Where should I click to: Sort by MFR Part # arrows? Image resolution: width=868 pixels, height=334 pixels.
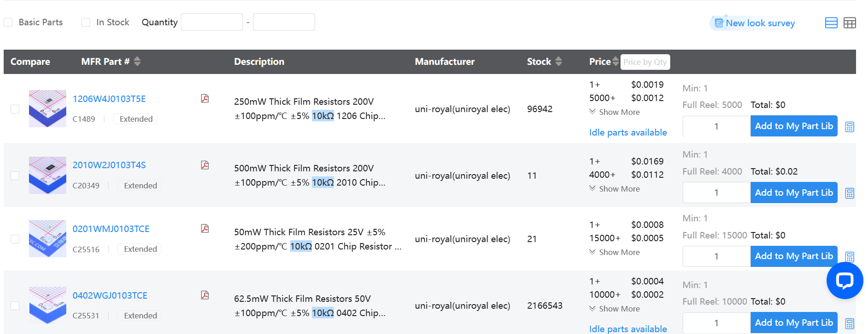pos(137,62)
